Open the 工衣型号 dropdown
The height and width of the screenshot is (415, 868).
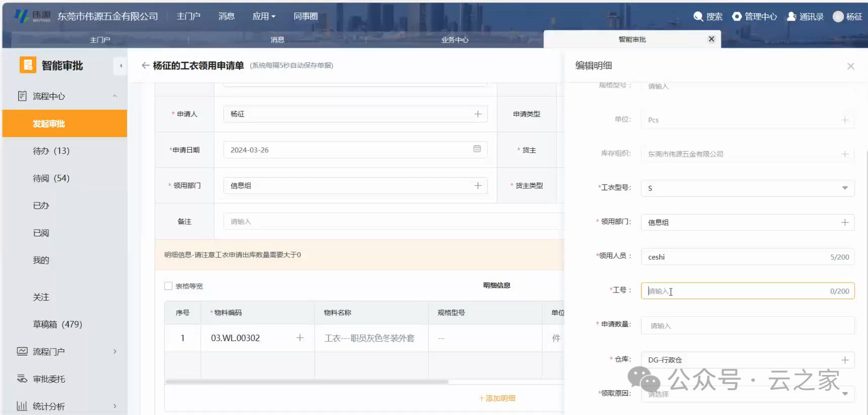844,188
